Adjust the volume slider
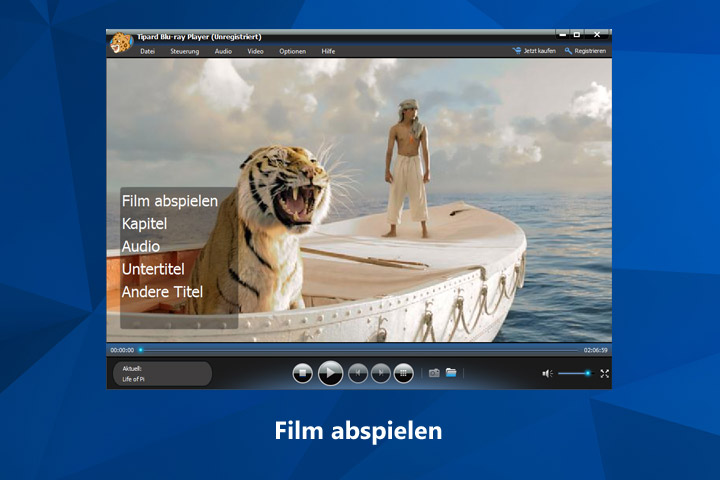 [x=575, y=373]
